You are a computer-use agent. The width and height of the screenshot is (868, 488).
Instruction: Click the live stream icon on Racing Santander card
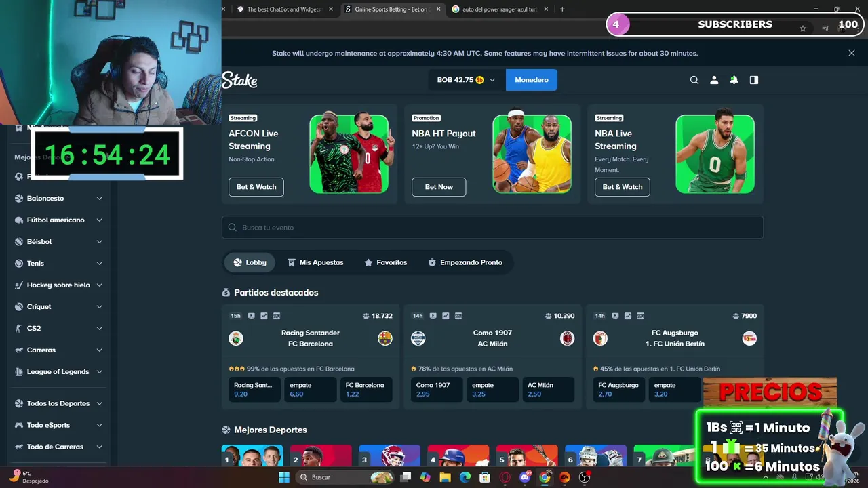coord(252,316)
